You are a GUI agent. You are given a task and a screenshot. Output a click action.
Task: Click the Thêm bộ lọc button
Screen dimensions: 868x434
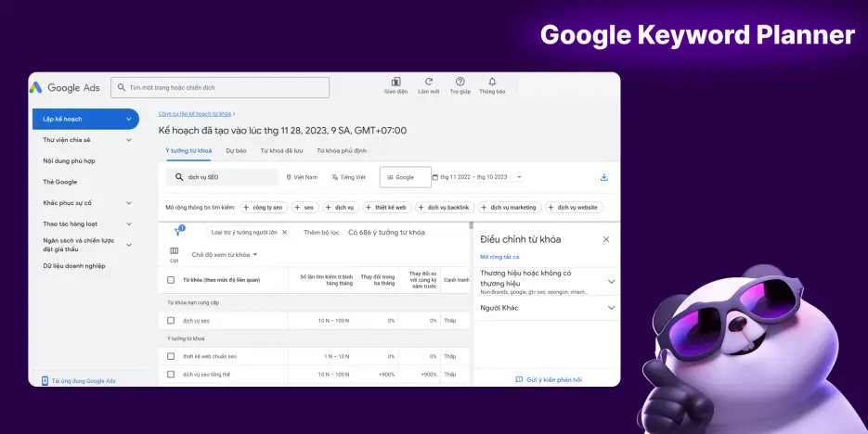coord(321,233)
